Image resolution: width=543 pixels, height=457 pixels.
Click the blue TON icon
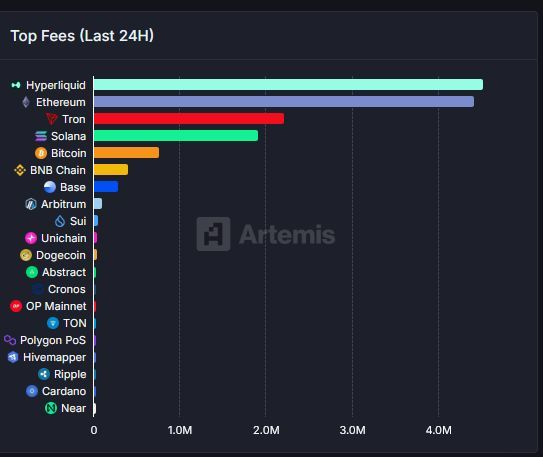pos(53,323)
